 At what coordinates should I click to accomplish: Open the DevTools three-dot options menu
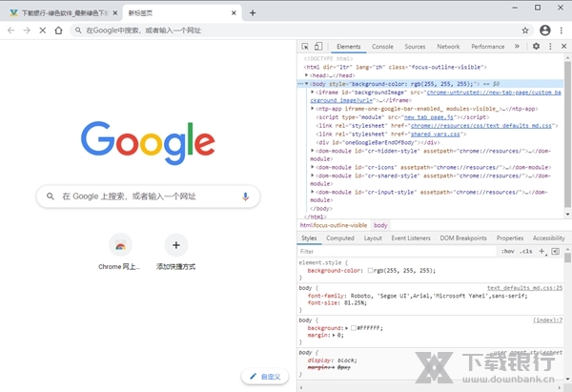tap(550, 47)
